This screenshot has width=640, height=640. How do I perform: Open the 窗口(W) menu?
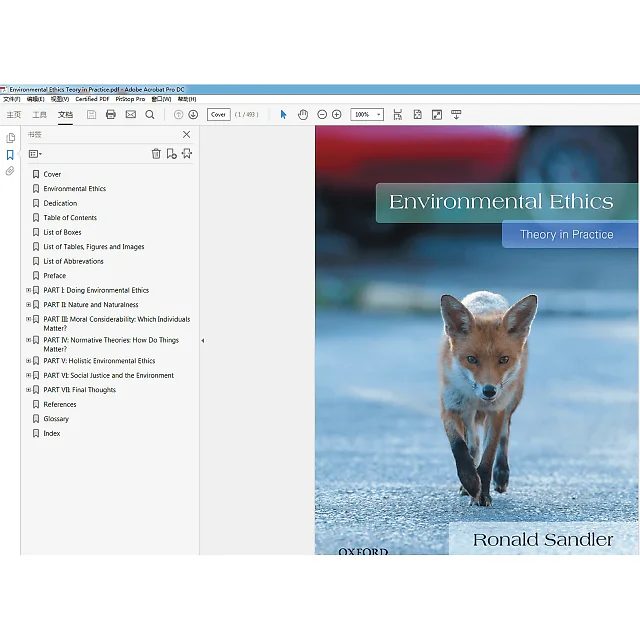click(162, 99)
